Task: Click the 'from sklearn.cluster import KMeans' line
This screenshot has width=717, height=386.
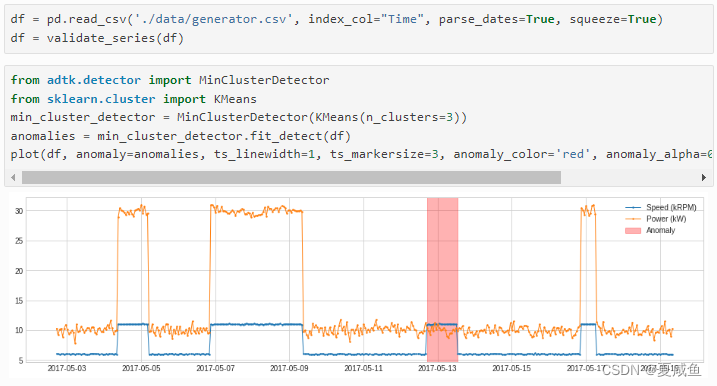Action: (x=134, y=99)
